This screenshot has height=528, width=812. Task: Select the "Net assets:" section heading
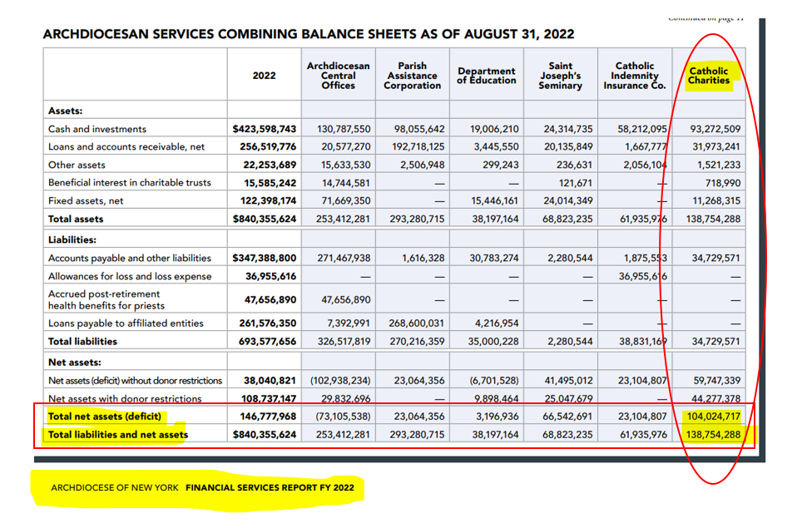tap(75, 363)
